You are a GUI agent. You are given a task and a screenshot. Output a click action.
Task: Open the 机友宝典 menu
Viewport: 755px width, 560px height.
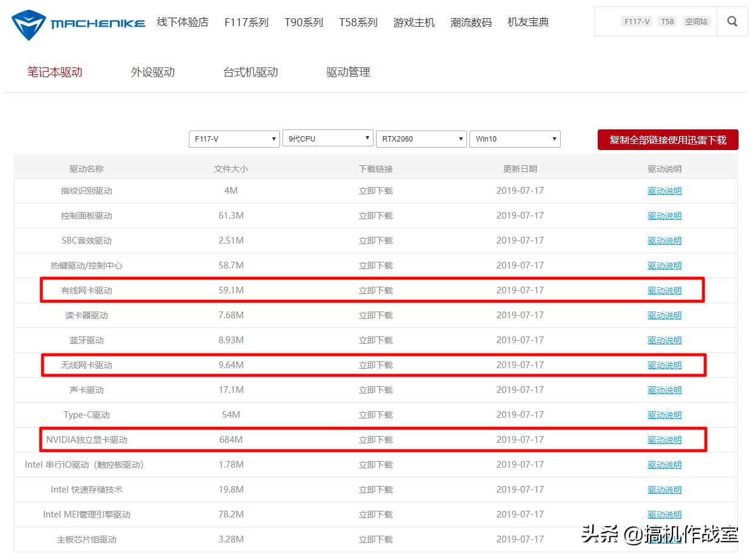click(x=527, y=22)
